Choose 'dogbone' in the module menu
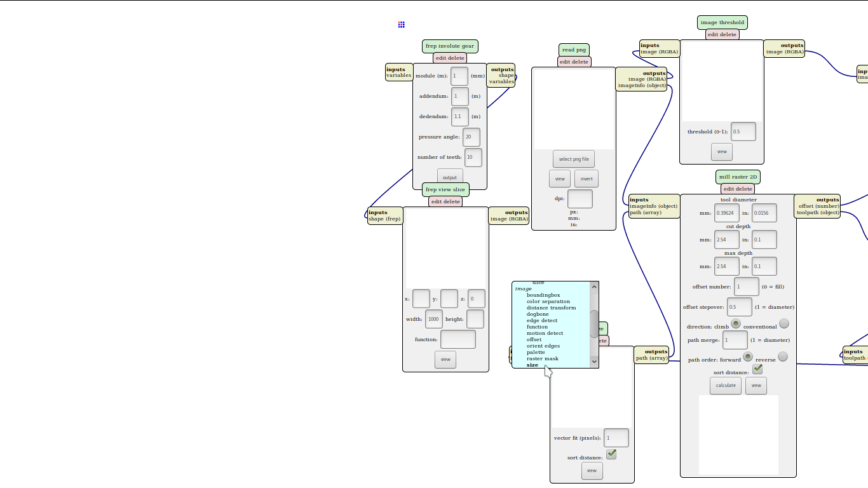Screen dimensions: 868x488 tap(538, 314)
